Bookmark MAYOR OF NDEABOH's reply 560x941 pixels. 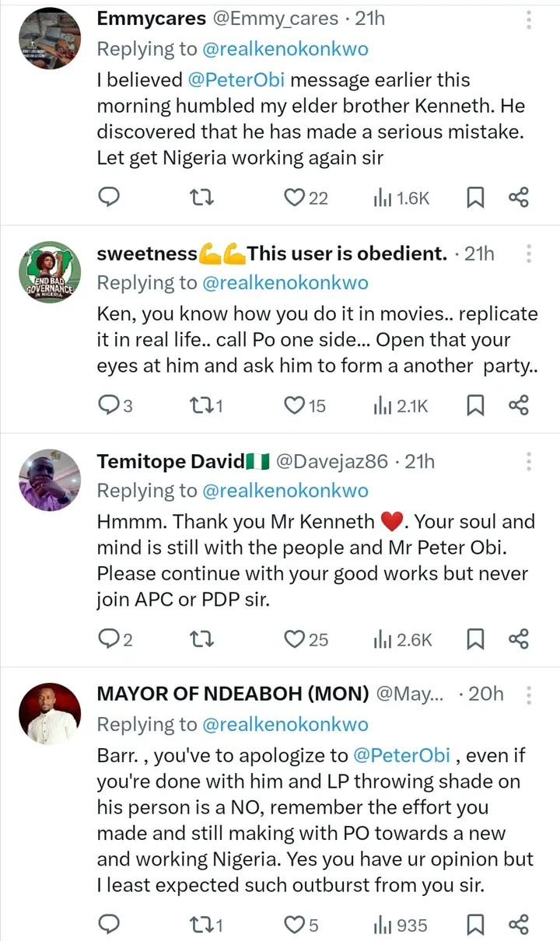(475, 923)
